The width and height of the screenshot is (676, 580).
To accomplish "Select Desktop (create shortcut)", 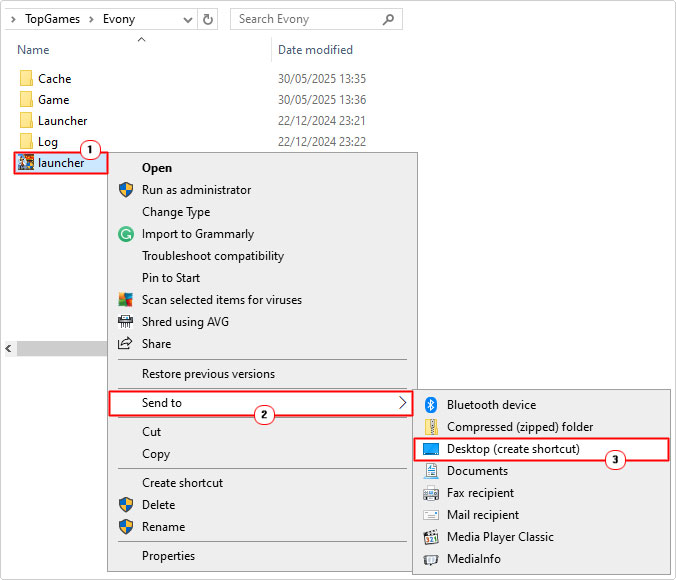I will 541,449.
